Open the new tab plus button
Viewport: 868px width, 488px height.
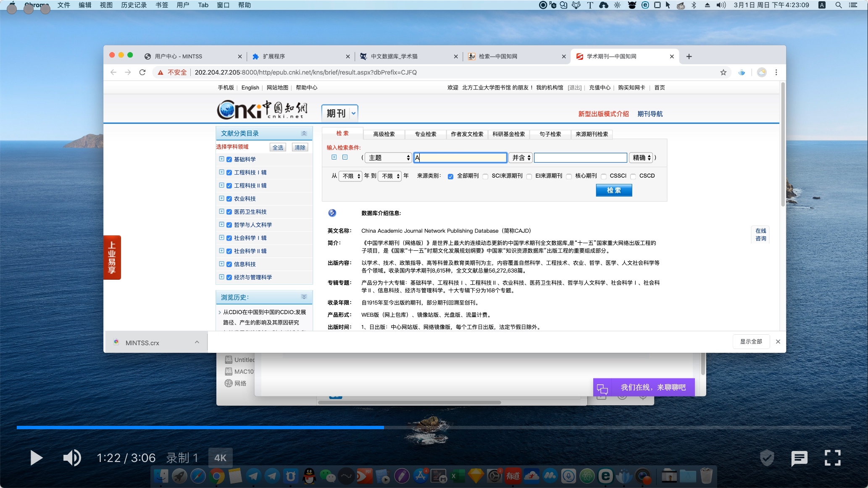689,56
